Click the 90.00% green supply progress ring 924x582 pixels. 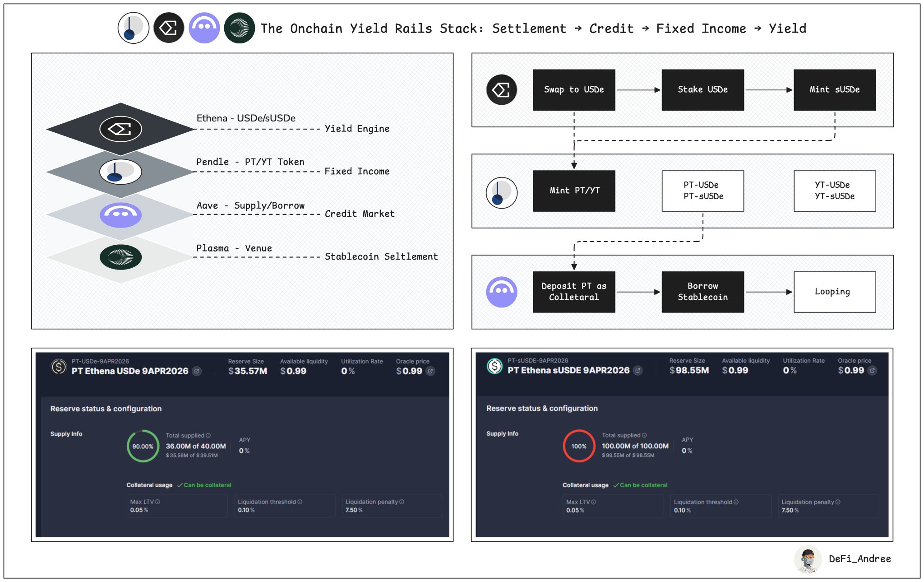point(143,446)
